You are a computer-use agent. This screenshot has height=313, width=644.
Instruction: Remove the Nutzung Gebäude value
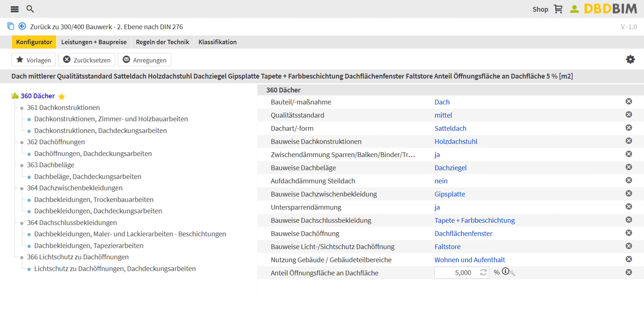629,259
